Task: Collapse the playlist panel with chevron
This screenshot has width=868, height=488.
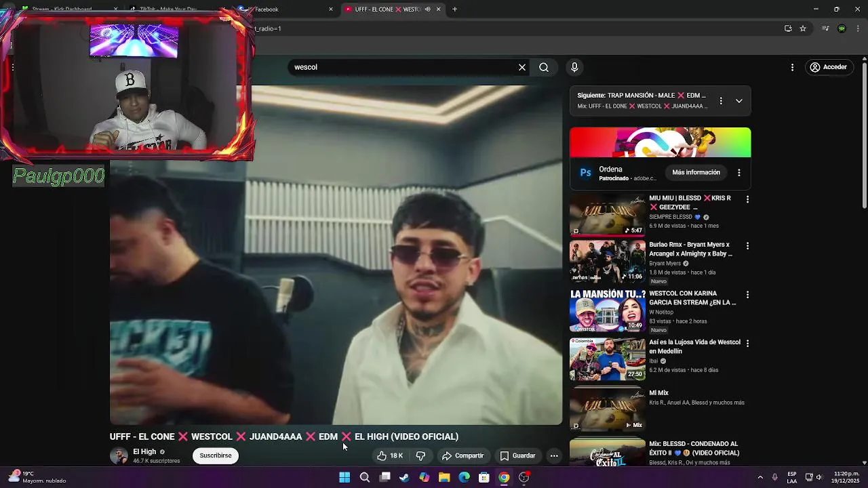Action: click(739, 100)
